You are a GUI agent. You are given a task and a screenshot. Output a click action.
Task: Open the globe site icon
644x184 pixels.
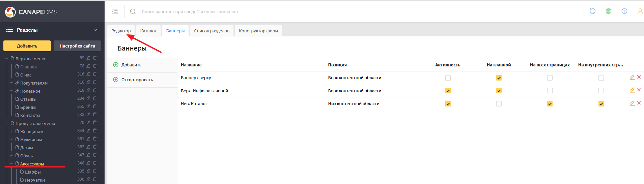(x=608, y=11)
